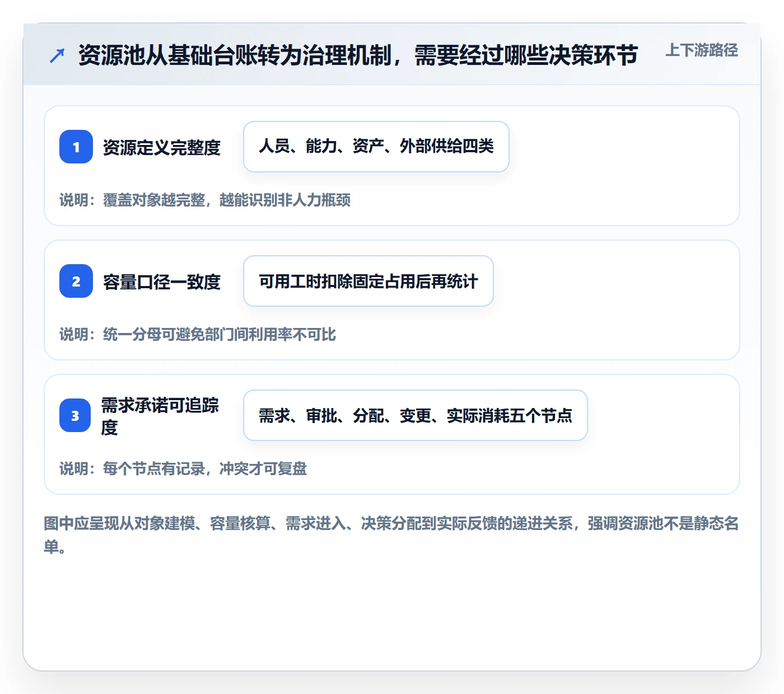This screenshot has height=694, width=784.
Task: Click the number 1 step badge
Action: 76,147
